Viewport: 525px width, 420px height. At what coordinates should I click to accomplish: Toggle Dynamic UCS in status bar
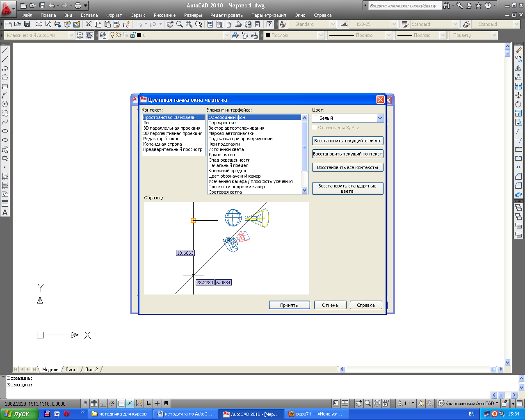pos(139,403)
